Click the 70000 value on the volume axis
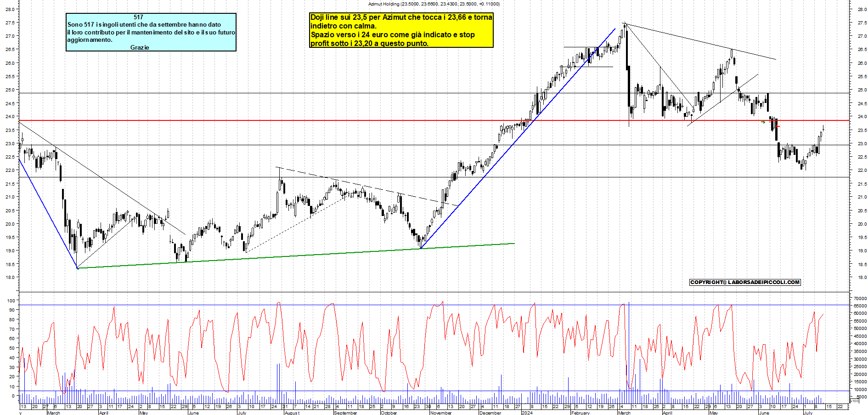Viewport: 868px width, 415px height. 861,298
